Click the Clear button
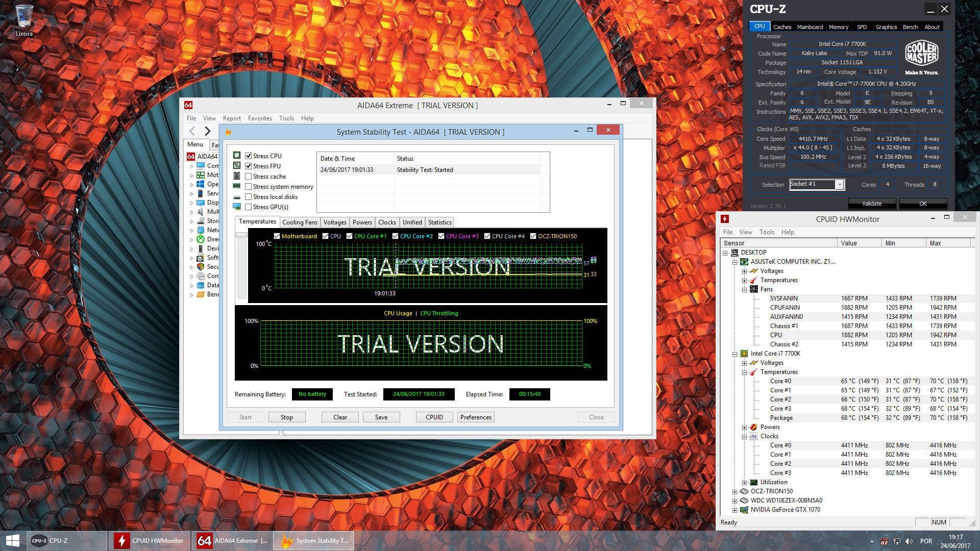Image resolution: width=980 pixels, height=551 pixels. (x=340, y=417)
